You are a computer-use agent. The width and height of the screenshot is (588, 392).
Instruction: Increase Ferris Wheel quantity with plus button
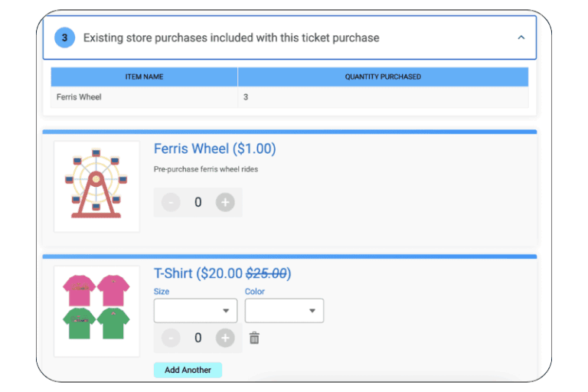tap(224, 203)
